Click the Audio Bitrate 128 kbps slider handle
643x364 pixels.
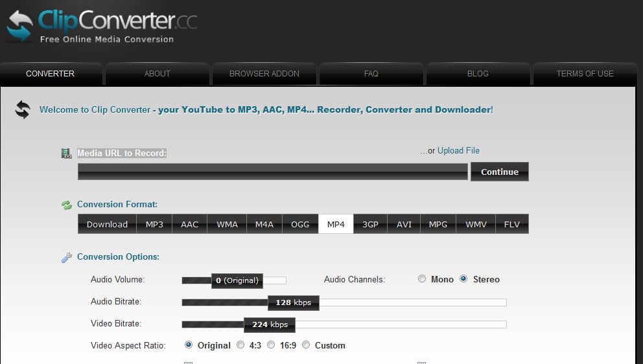click(293, 303)
